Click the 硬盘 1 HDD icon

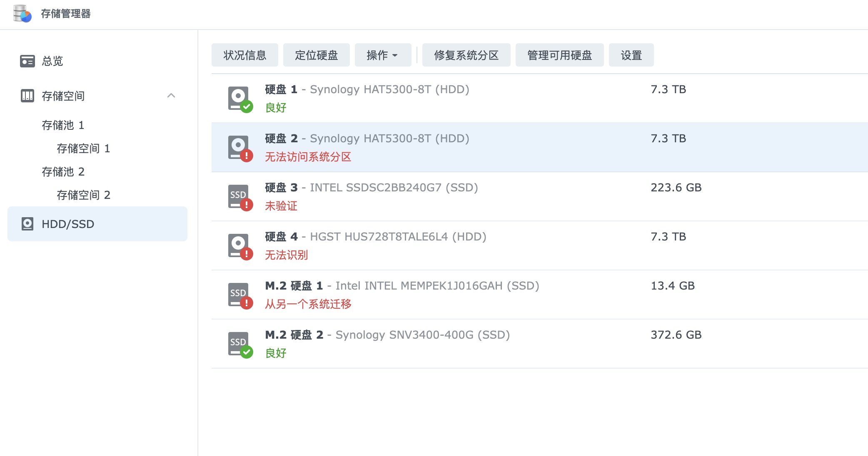coord(240,99)
